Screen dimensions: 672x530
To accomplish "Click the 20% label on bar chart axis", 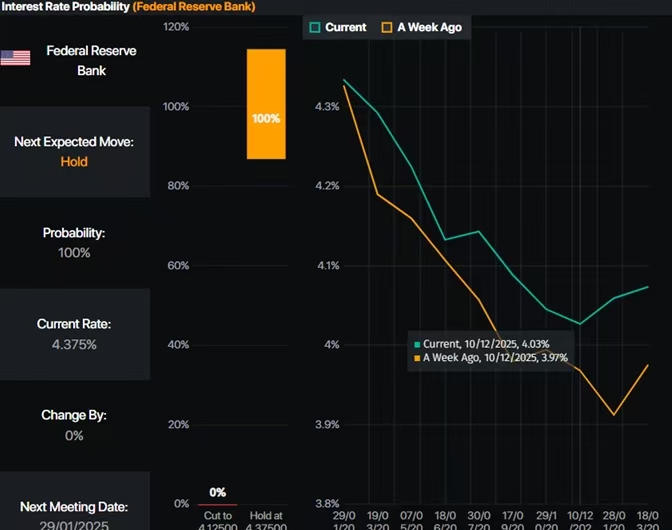I will [x=178, y=425].
